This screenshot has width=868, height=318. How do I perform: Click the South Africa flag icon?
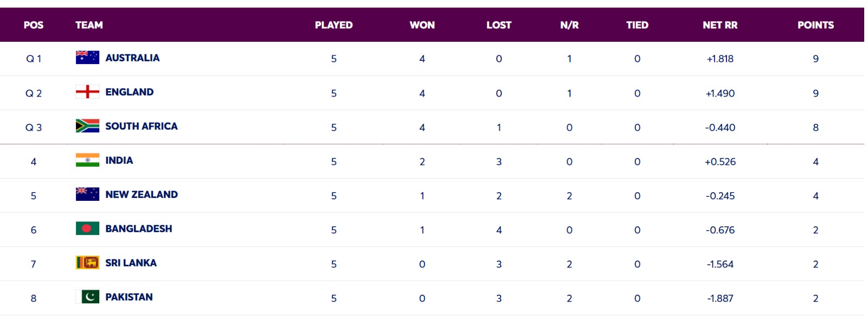click(x=87, y=126)
